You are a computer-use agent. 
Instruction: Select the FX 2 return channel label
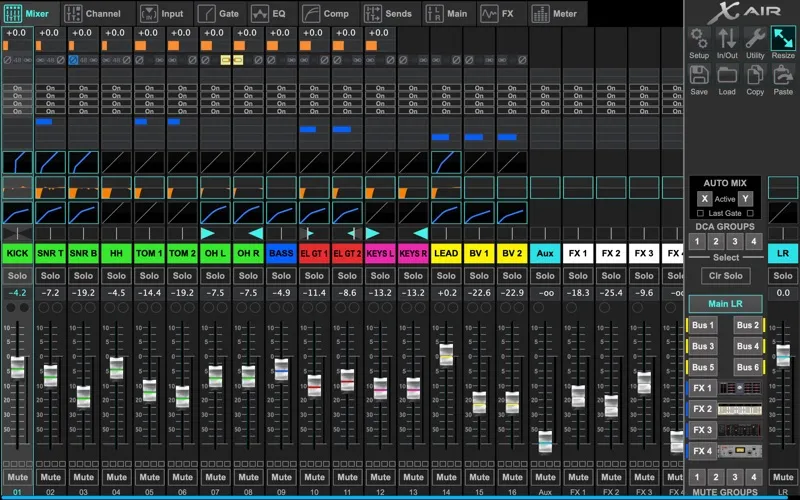611,254
